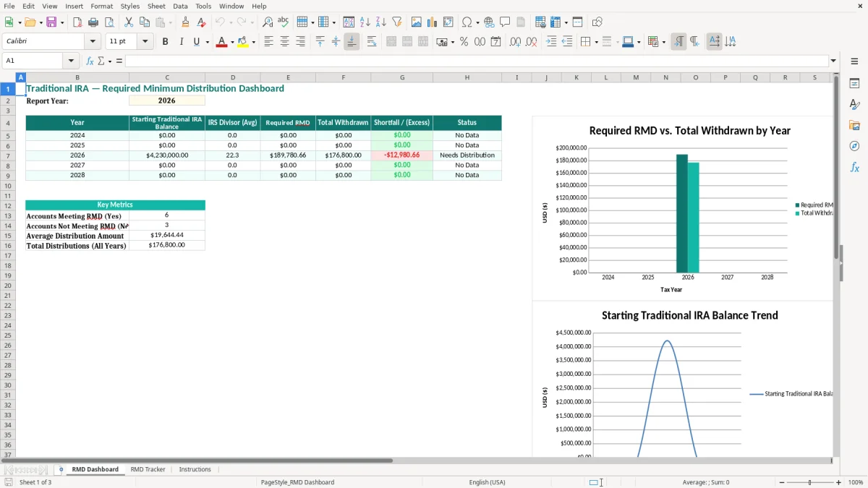Click the Save document icon
Image resolution: width=868 pixels, height=488 pixels.
coord(51,22)
